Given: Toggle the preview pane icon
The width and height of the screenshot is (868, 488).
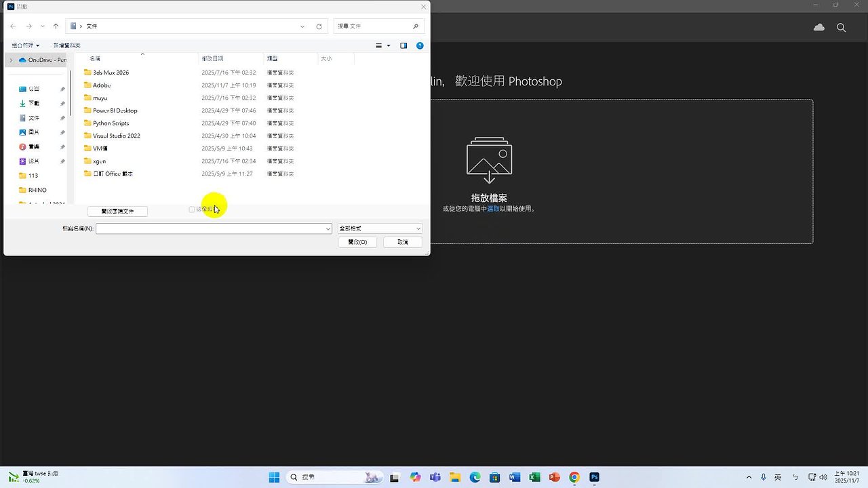Looking at the screenshot, I should point(403,45).
